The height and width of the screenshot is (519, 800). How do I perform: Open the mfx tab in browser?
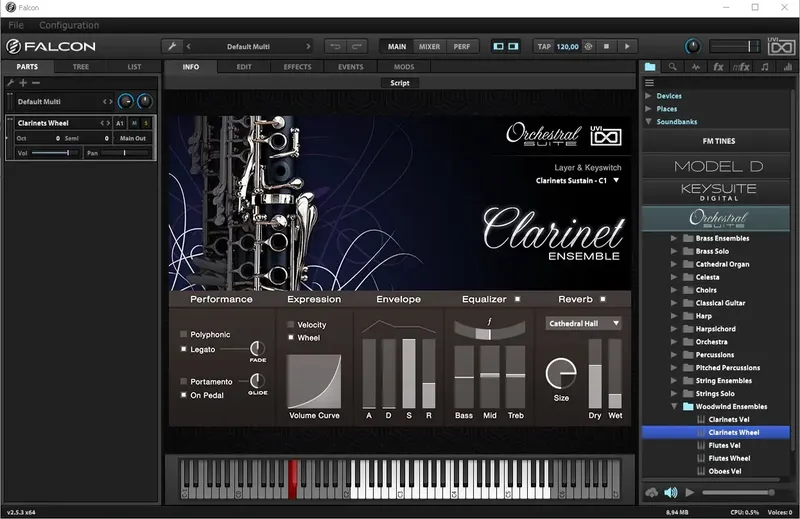point(741,67)
